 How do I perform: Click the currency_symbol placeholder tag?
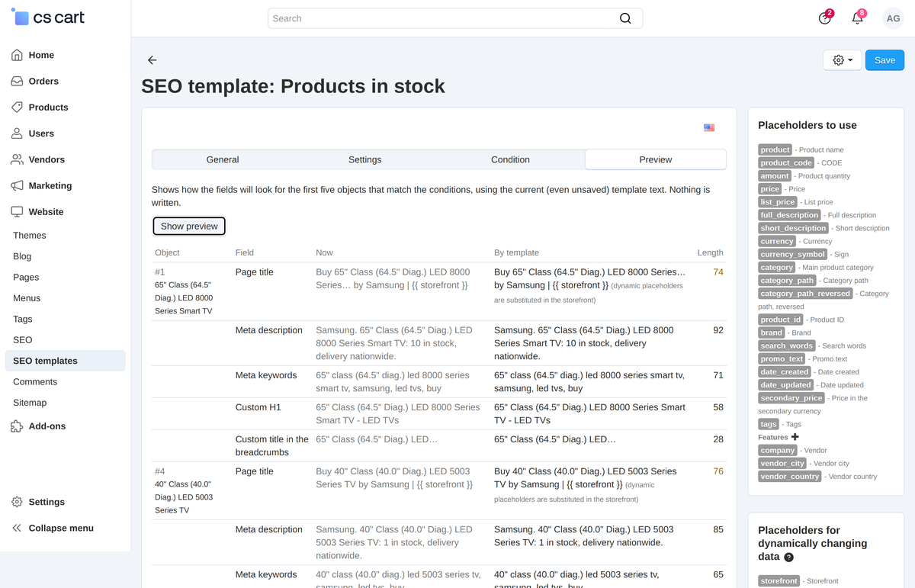(793, 254)
